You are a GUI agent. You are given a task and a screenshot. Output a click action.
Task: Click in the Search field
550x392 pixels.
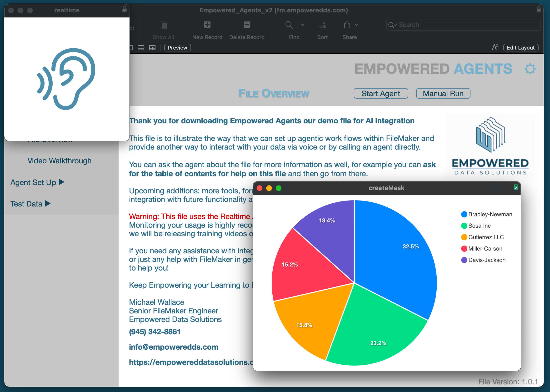[466, 25]
